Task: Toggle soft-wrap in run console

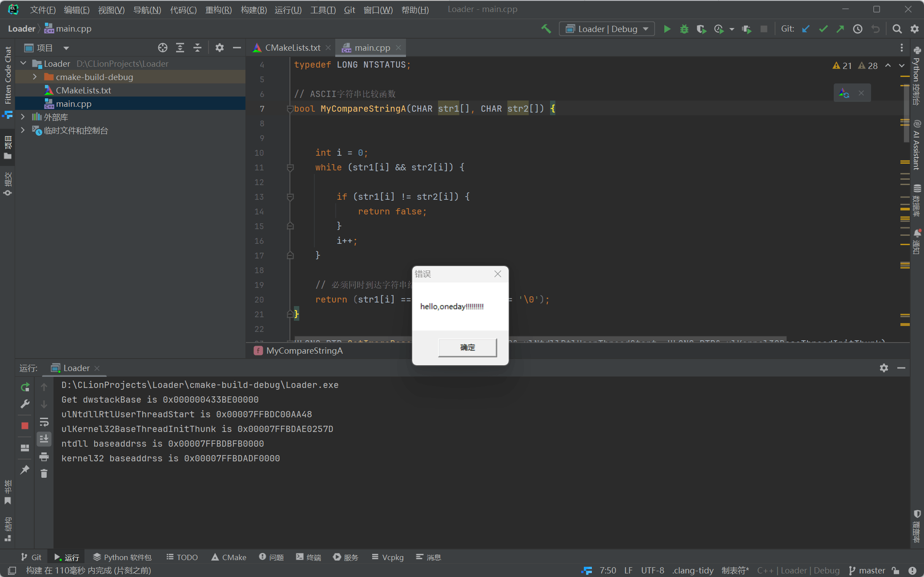Action: click(44, 422)
